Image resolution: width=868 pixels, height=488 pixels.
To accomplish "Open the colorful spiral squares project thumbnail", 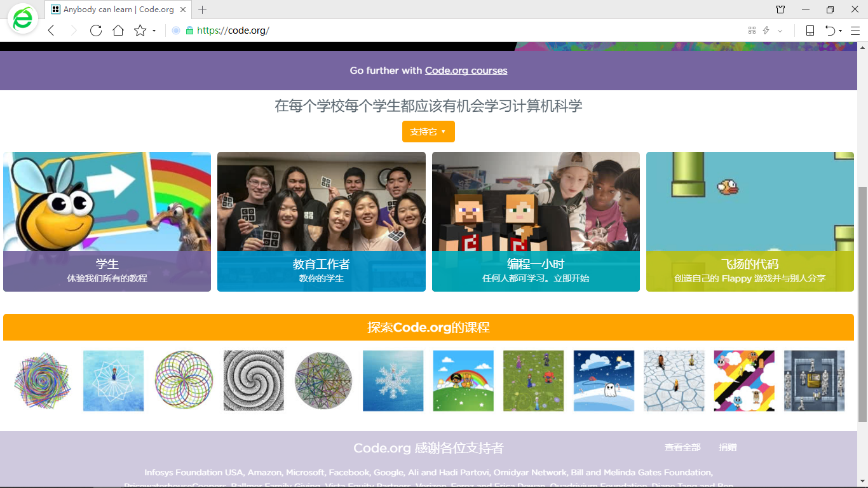I will (43, 381).
